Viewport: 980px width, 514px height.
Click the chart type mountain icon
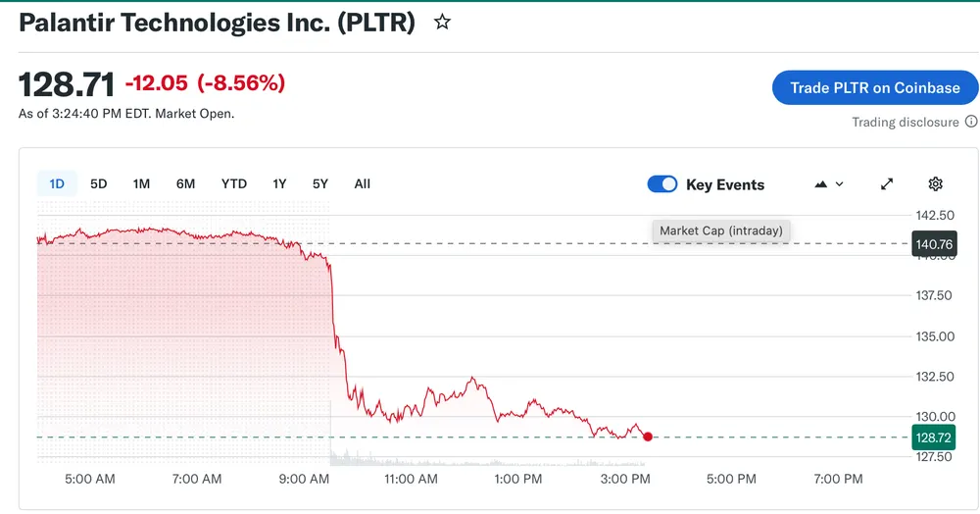coord(821,184)
